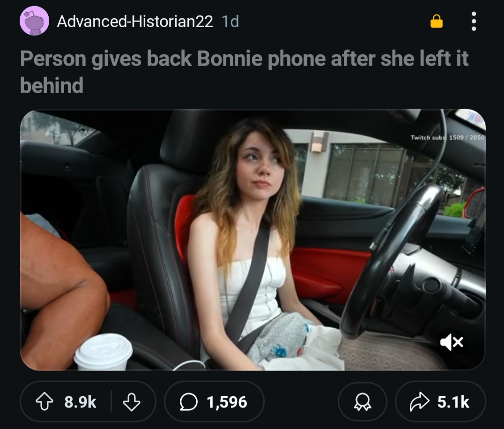504x429 pixels.
Task: Tap the upvote arrow icon
Action: 44,402
